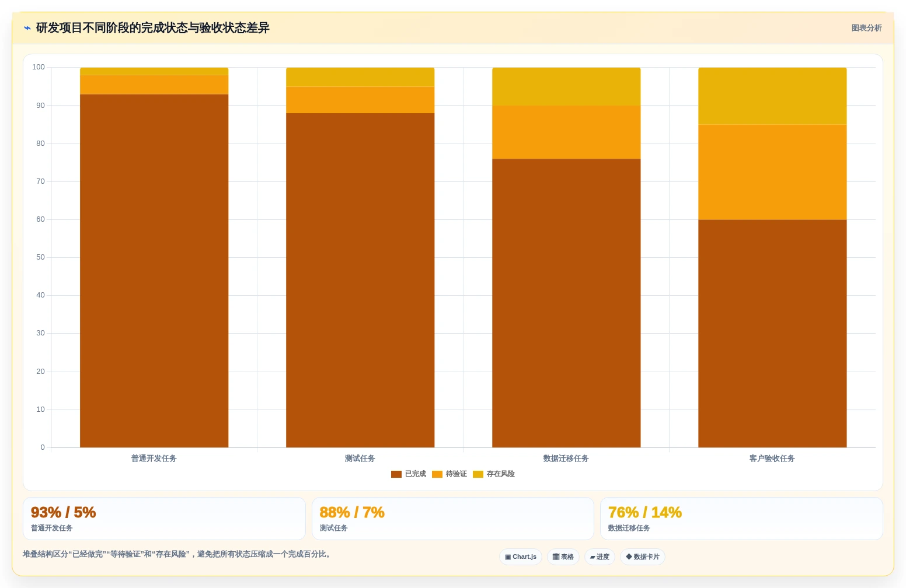Click the 数据卡片 tag button
906x588 pixels.
(643, 557)
